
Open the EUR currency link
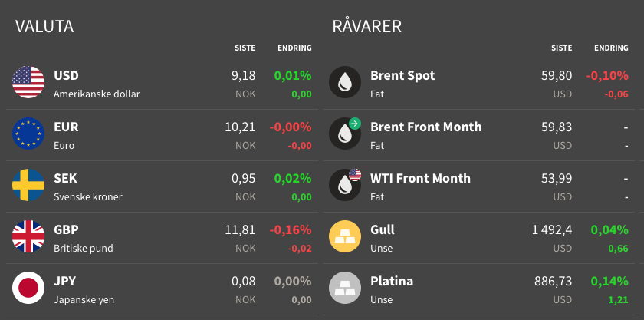(66, 127)
